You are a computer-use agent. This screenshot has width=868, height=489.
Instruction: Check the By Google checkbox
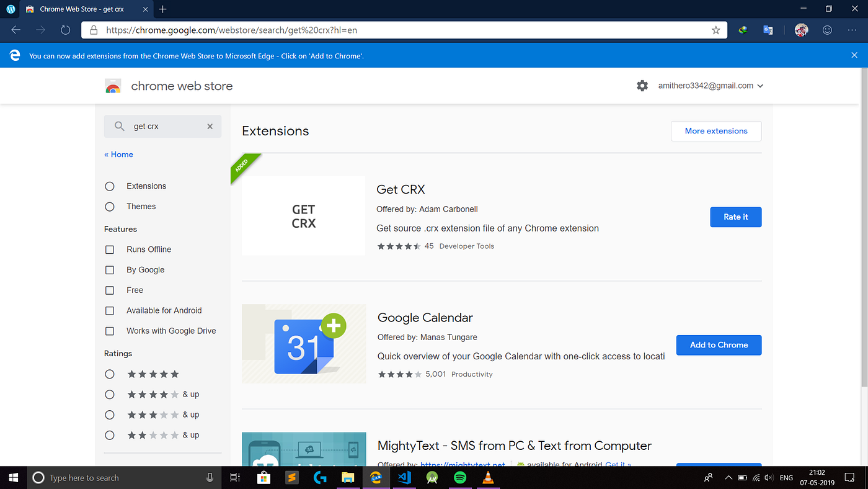coord(110,270)
